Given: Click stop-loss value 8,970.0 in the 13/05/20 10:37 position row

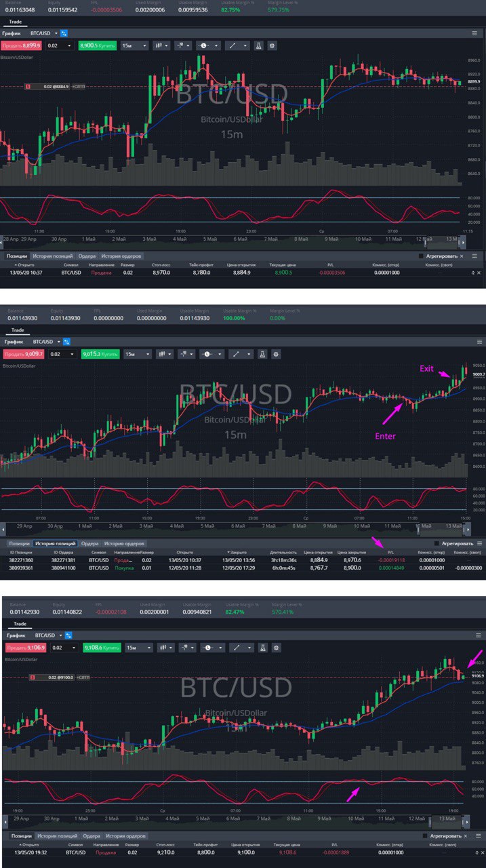Looking at the screenshot, I should pos(161,272).
